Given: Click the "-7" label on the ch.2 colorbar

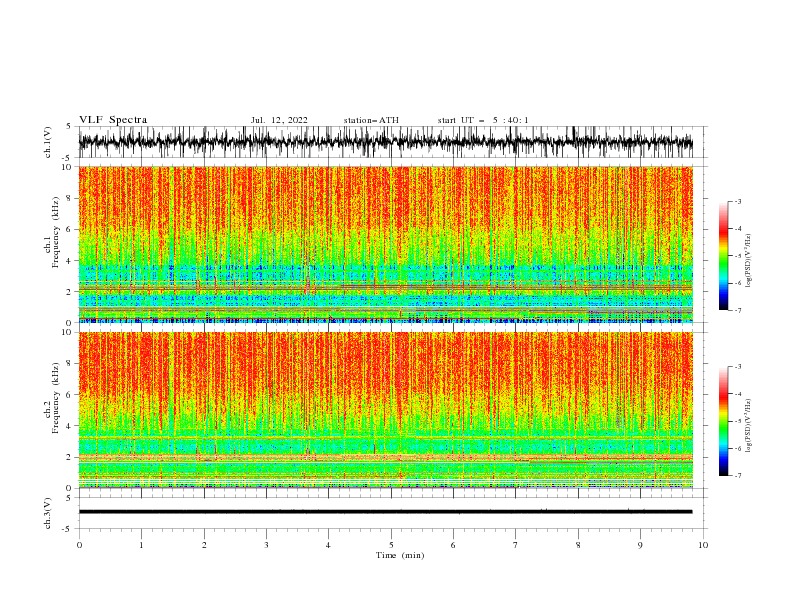Looking at the screenshot, I should pyautogui.click(x=738, y=475).
